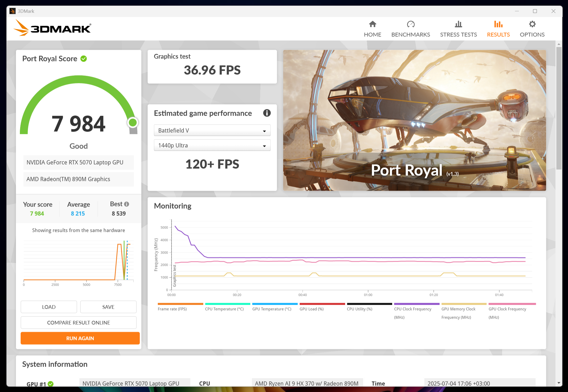The height and width of the screenshot is (392, 568).
Task: Open the Results bars icon
Action: (x=498, y=24)
